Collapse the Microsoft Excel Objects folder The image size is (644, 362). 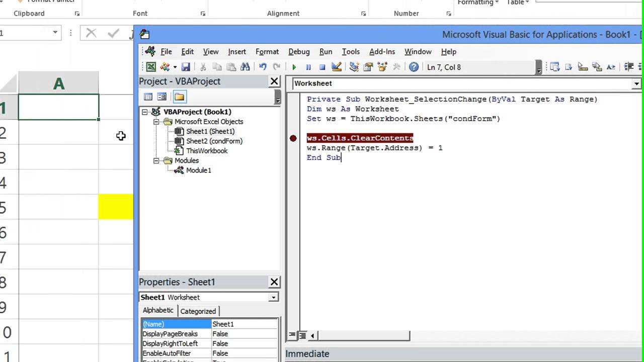[x=156, y=122]
